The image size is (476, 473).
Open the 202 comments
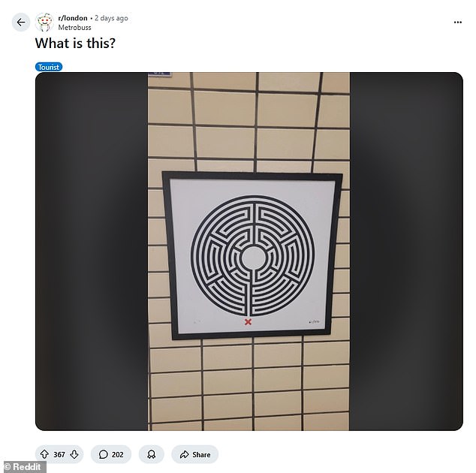[x=111, y=454]
